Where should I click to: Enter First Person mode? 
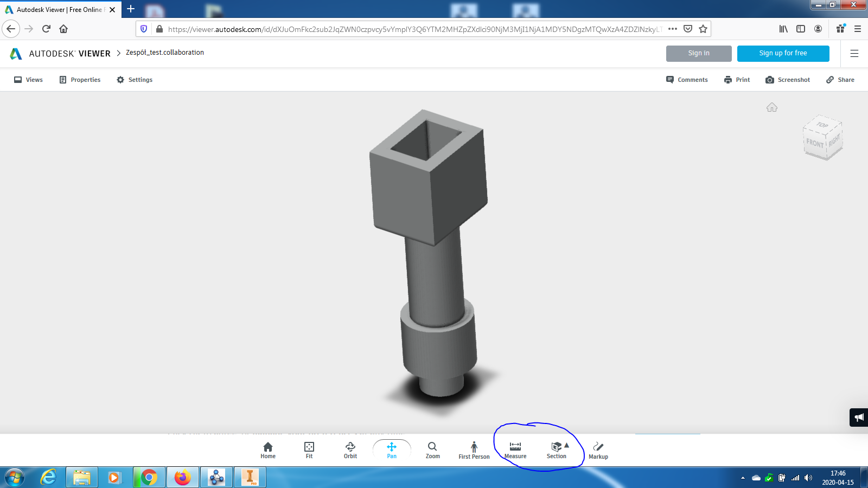point(474,450)
